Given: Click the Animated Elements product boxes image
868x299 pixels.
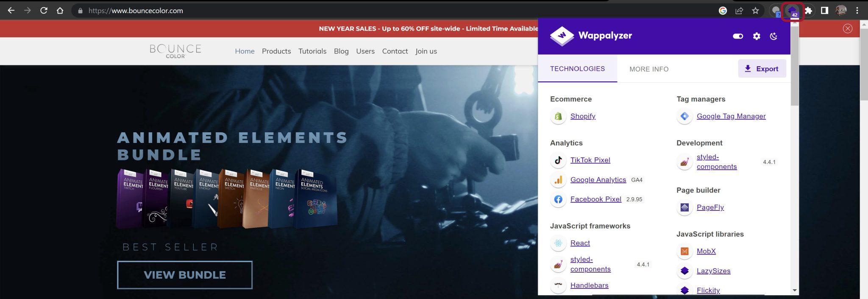Looking at the screenshot, I should [x=227, y=198].
